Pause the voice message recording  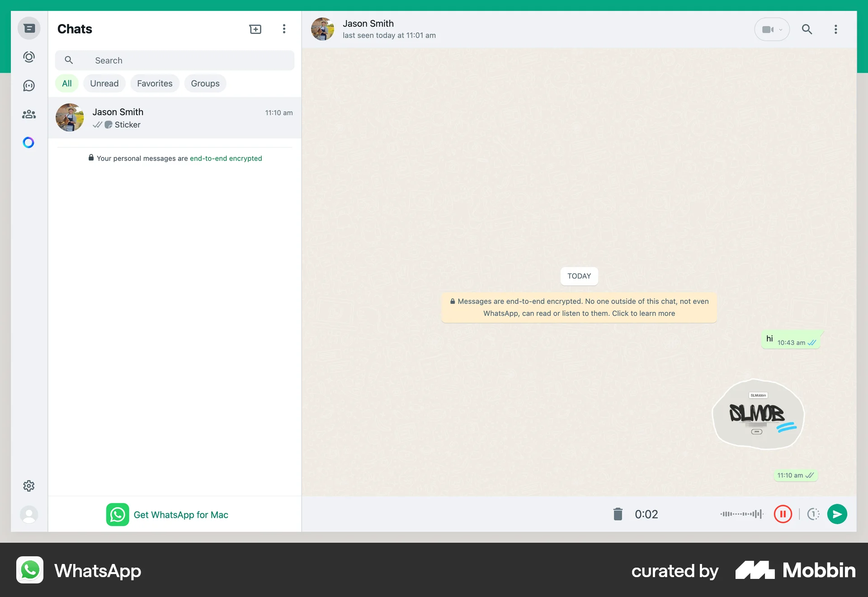click(783, 514)
